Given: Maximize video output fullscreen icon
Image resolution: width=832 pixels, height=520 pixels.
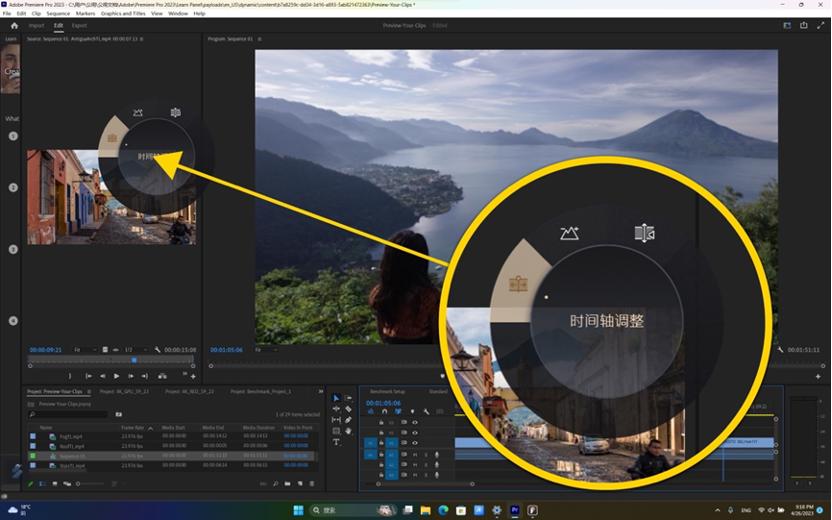Looking at the screenshot, I should tap(821, 25).
